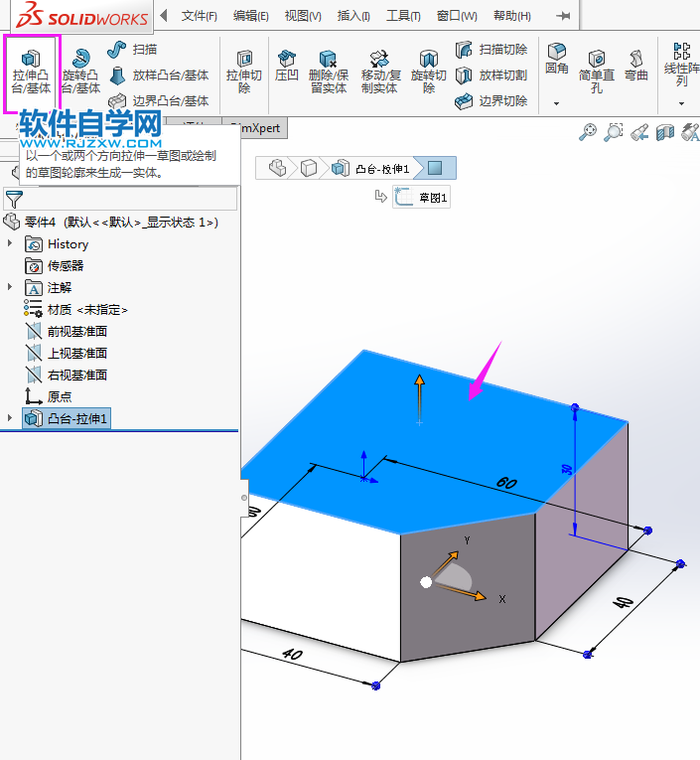The width and height of the screenshot is (700, 760).
Task: Choose the 边界切除 boundary cut tool
Action: (491, 101)
